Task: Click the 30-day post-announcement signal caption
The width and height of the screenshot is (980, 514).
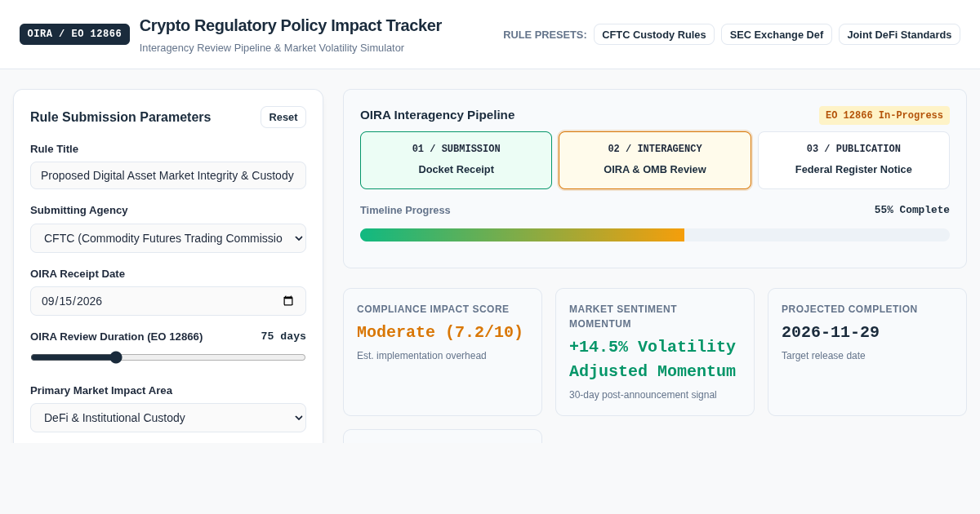Action: click(x=643, y=395)
